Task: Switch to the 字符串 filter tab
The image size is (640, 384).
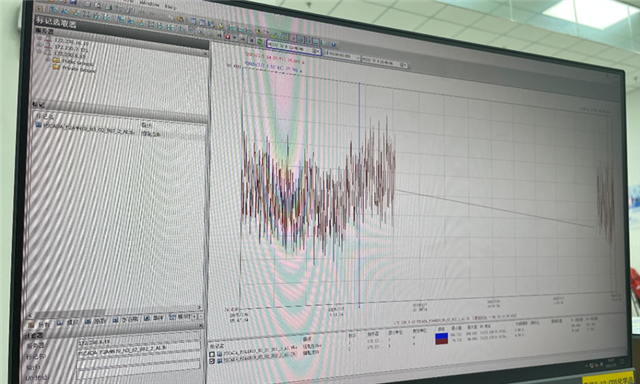Action: pyautogui.click(x=126, y=319)
